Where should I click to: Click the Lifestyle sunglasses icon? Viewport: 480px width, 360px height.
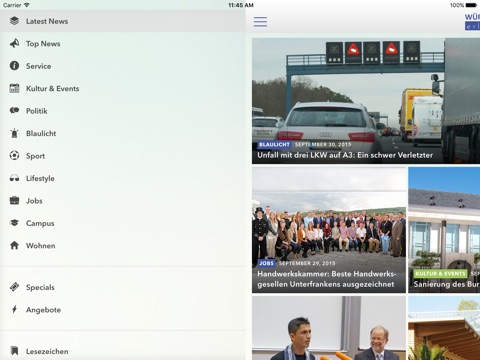coord(14,178)
